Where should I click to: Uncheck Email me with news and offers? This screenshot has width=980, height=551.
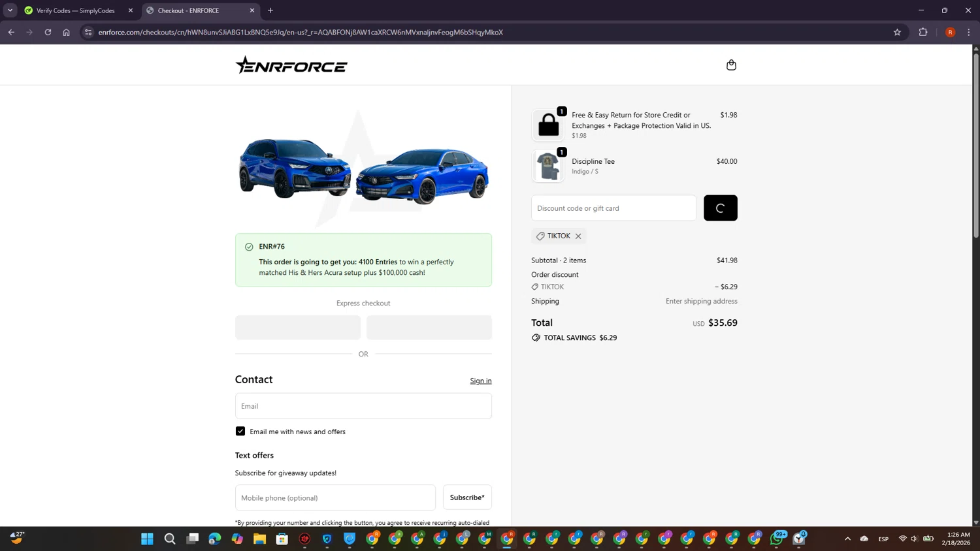pos(240,432)
